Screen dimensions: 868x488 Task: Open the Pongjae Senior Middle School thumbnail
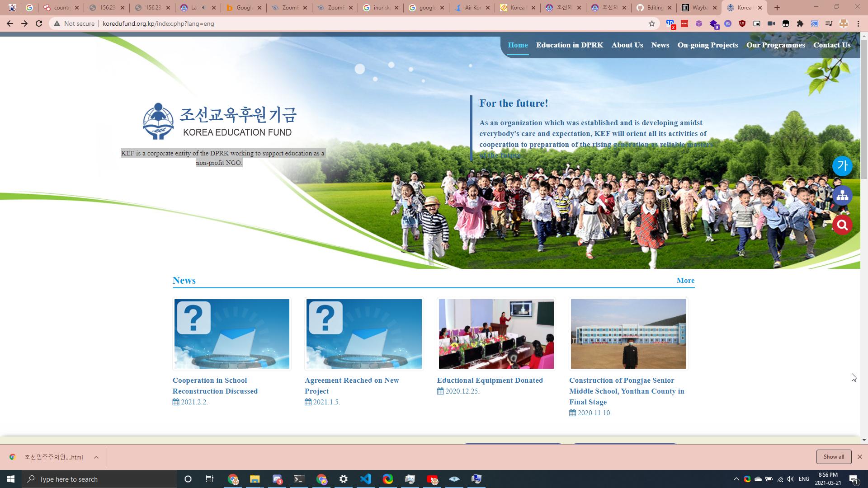coord(628,334)
